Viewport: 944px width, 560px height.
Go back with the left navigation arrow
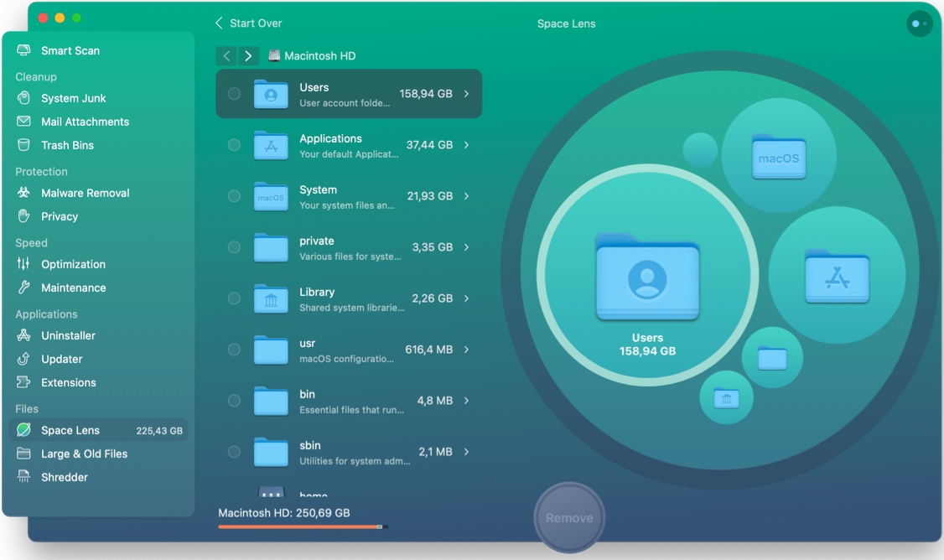pyautogui.click(x=226, y=56)
